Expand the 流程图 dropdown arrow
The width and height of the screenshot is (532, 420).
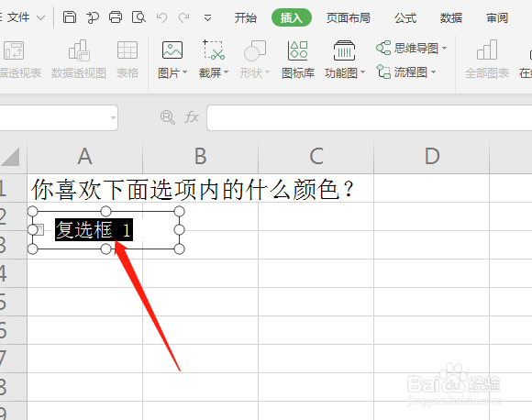[433, 72]
